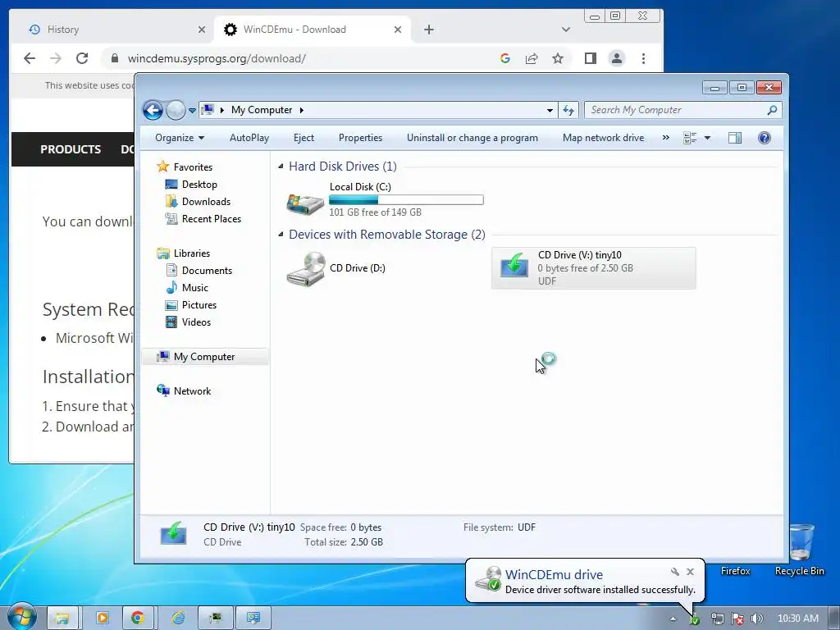Reload the Chrome page

tap(82, 58)
